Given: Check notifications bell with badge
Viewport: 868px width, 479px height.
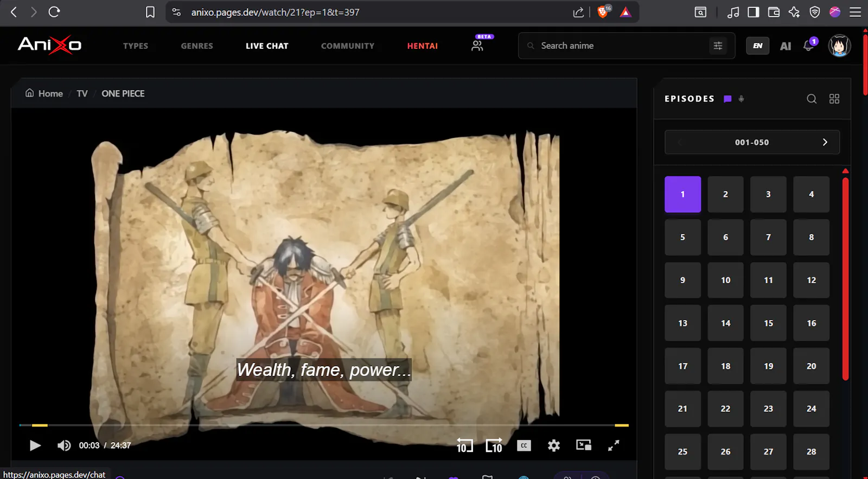Looking at the screenshot, I should (808, 46).
